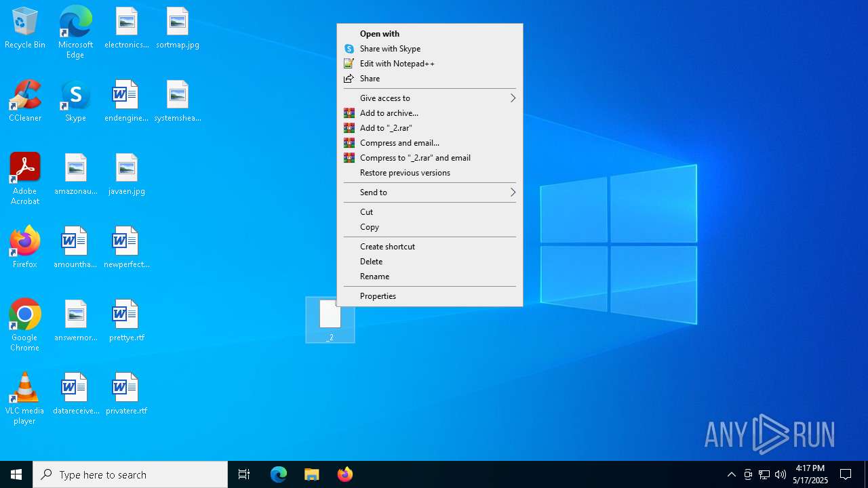Select the privatere.rtf file icon

[x=126, y=394]
